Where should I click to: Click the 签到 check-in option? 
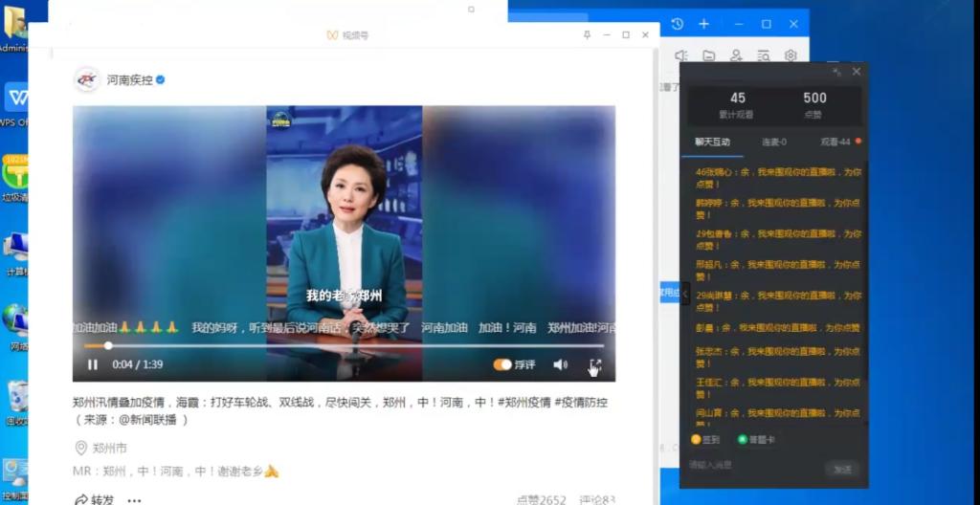(x=705, y=439)
